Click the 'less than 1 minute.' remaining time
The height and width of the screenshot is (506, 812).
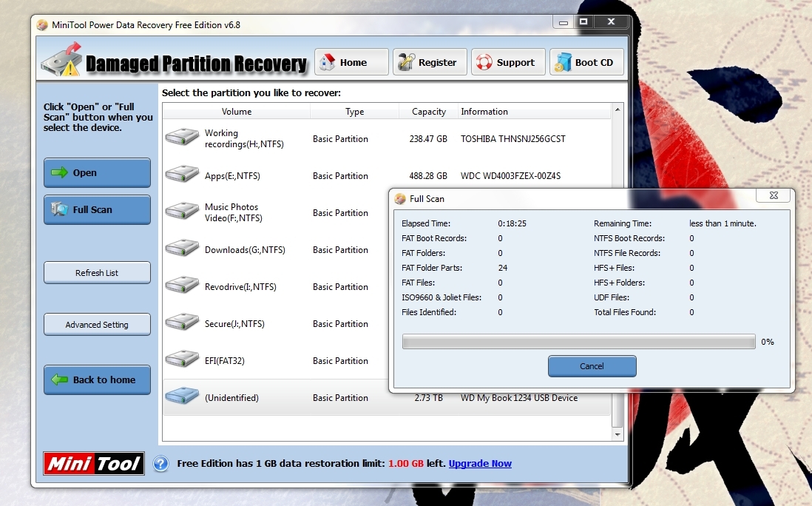(x=723, y=223)
